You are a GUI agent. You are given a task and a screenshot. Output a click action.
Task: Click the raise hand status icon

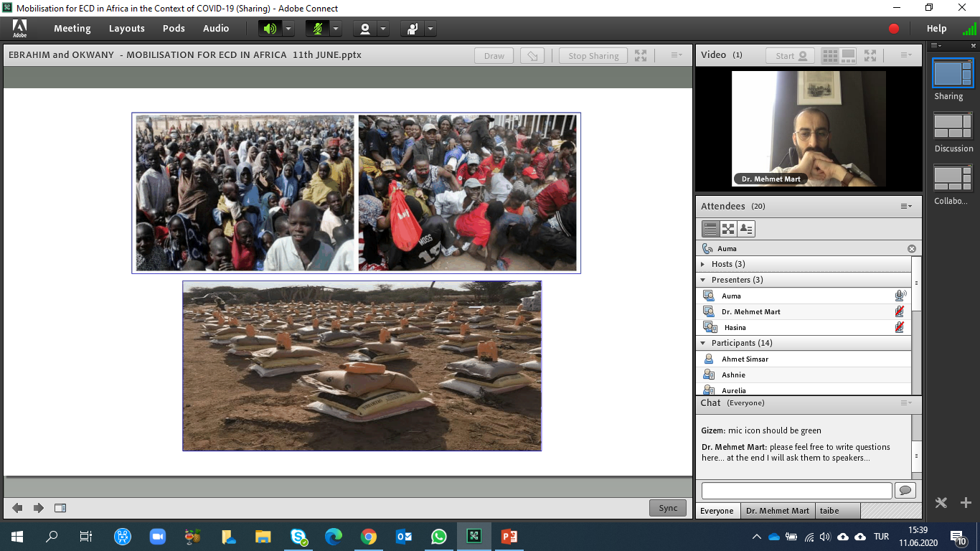(413, 29)
